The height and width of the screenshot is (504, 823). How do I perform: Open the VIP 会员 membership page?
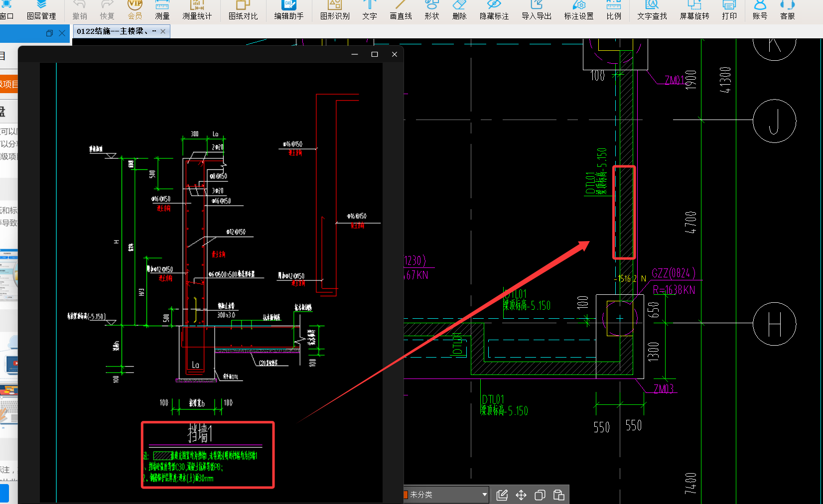pos(135,10)
